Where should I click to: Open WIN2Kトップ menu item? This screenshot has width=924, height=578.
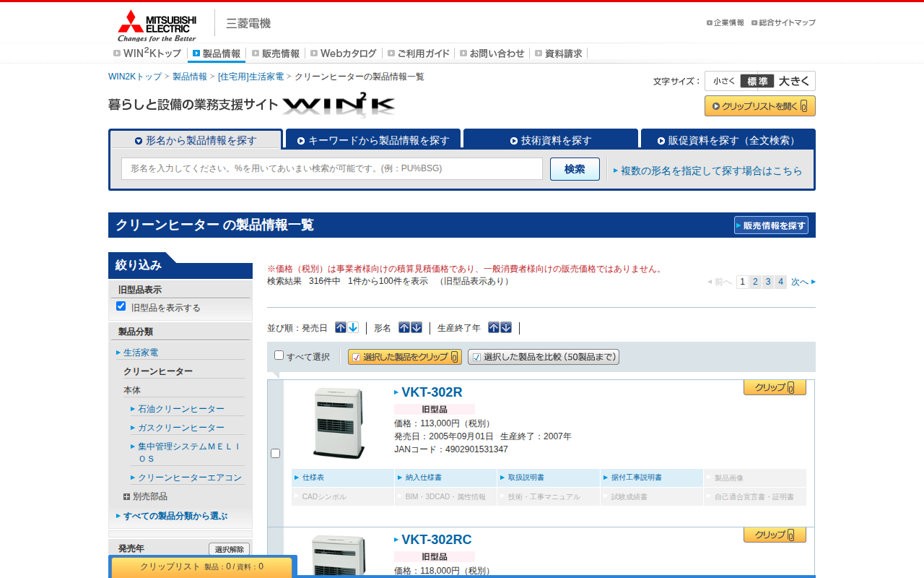click(147, 53)
